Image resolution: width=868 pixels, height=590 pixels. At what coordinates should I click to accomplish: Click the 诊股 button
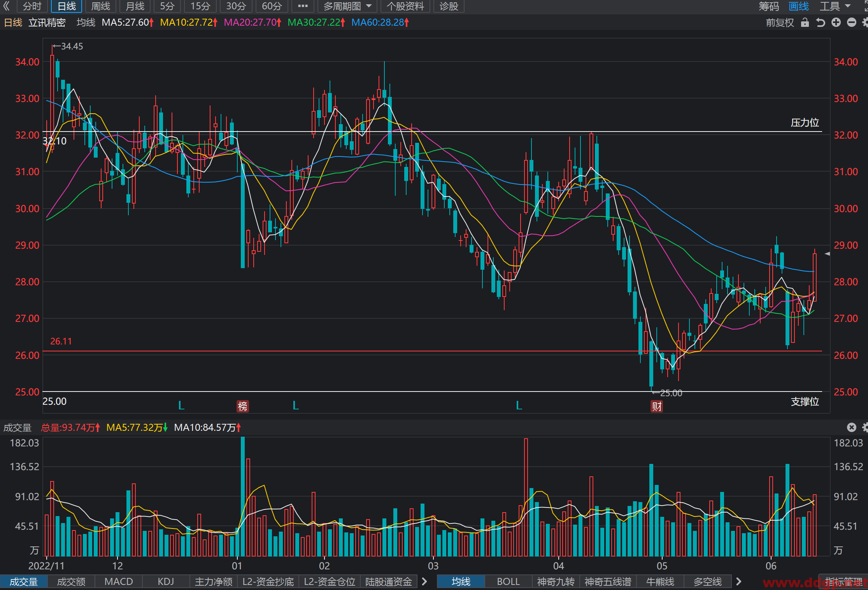pyautogui.click(x=449, y=6)
